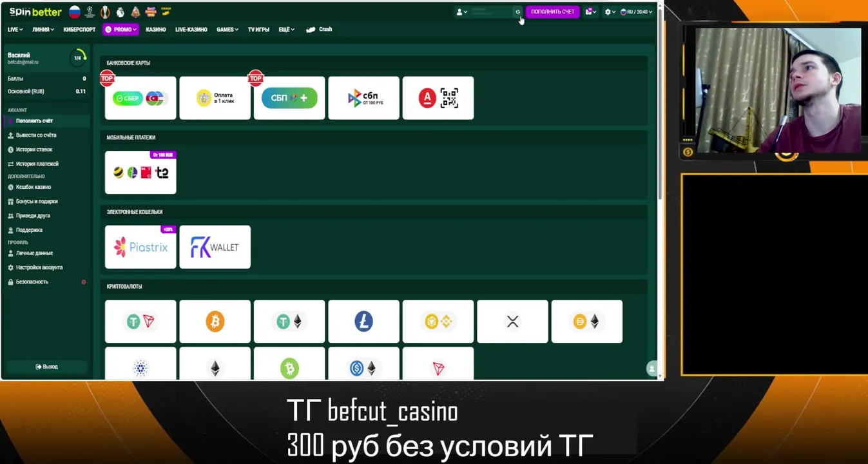Image resolution: width=868 pixels, height=464 pixels.
Task: Select the orange Bitcoin crypto tile
Action: pos(215,322)
